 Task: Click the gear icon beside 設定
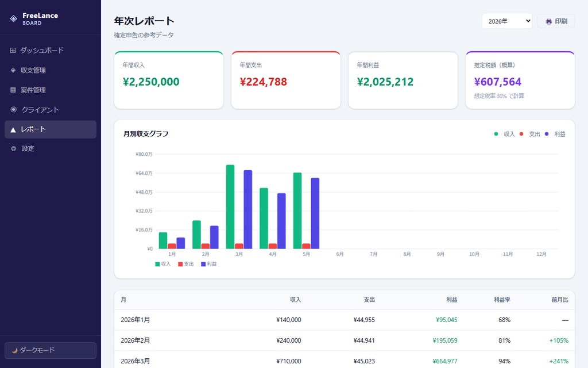pyautogui.click(x=14, y=149)
